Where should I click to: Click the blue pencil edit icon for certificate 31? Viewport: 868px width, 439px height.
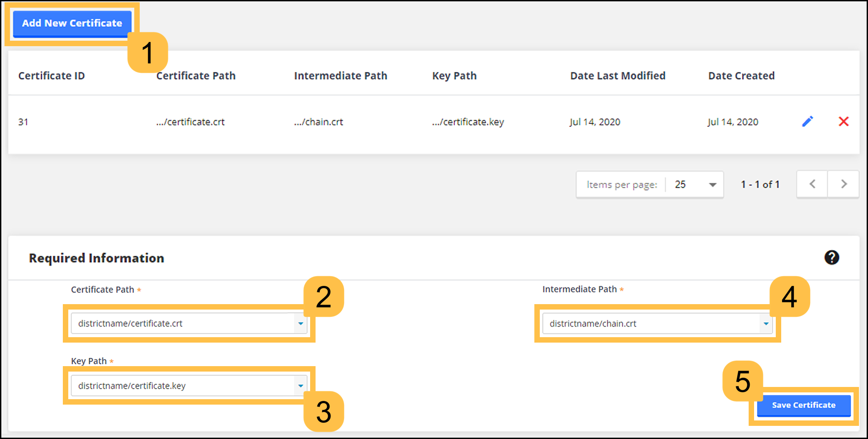808,121
